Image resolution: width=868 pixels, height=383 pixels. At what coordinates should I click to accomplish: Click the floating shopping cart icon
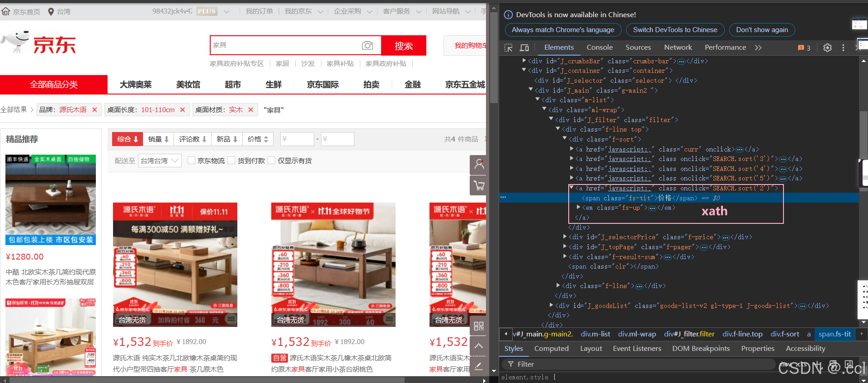479,185
